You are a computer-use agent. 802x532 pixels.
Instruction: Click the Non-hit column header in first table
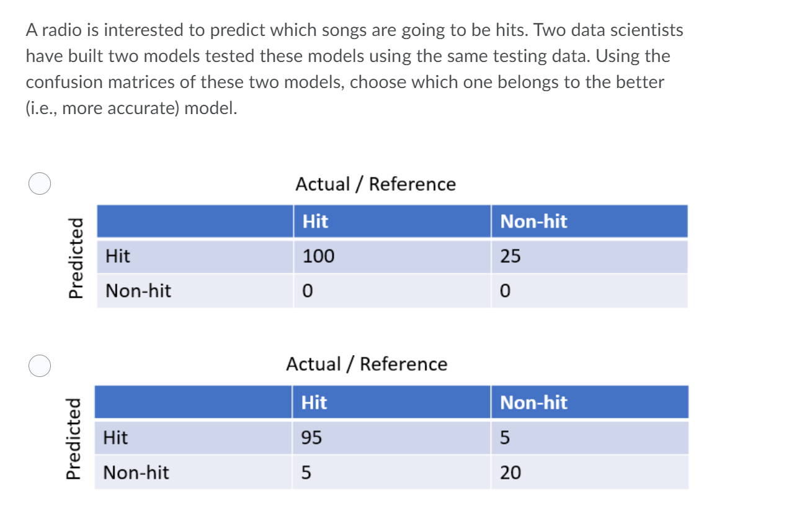click(x=589, y=221)
